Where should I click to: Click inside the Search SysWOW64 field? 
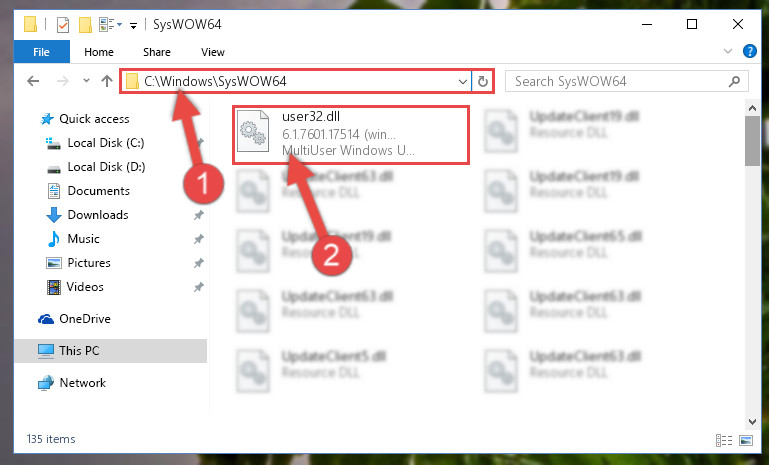[618, 81]
